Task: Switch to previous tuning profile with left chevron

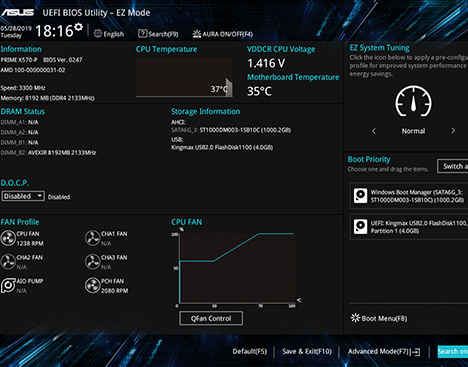Action: (x=374, y=131)
